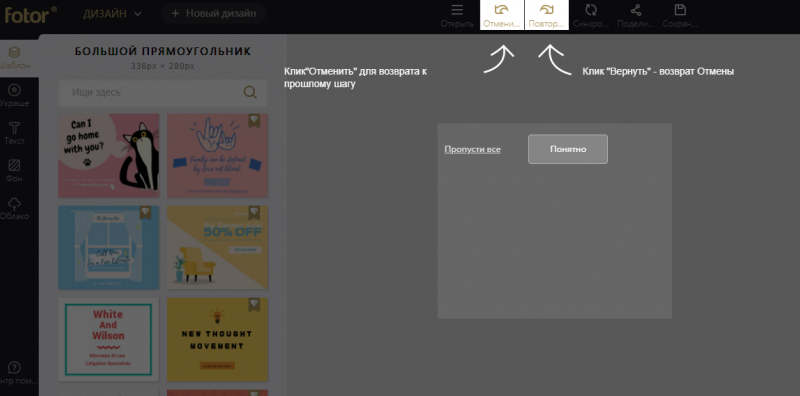Image resolution: width=800 pixels, height=396 pixels.
Task: Click the БОЛЬШОЙ ПРЯМОУГОЛЬНИК heading
Action: click(163, 51)
